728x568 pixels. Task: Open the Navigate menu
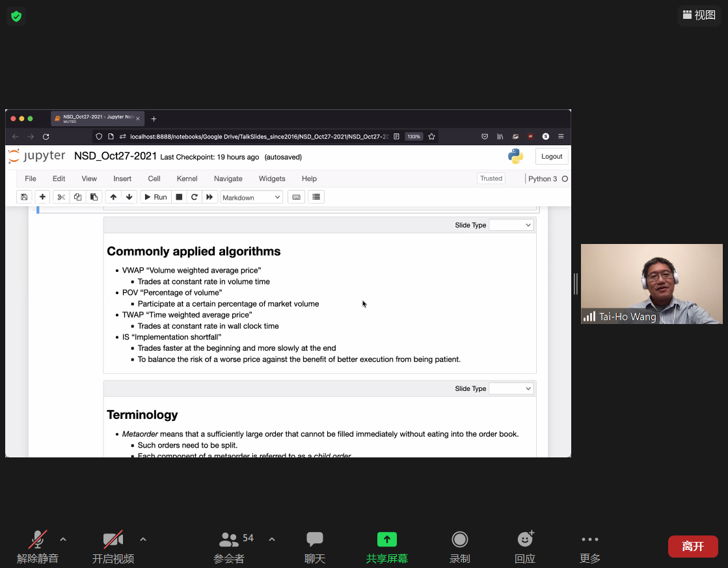[x=228, y=178]
